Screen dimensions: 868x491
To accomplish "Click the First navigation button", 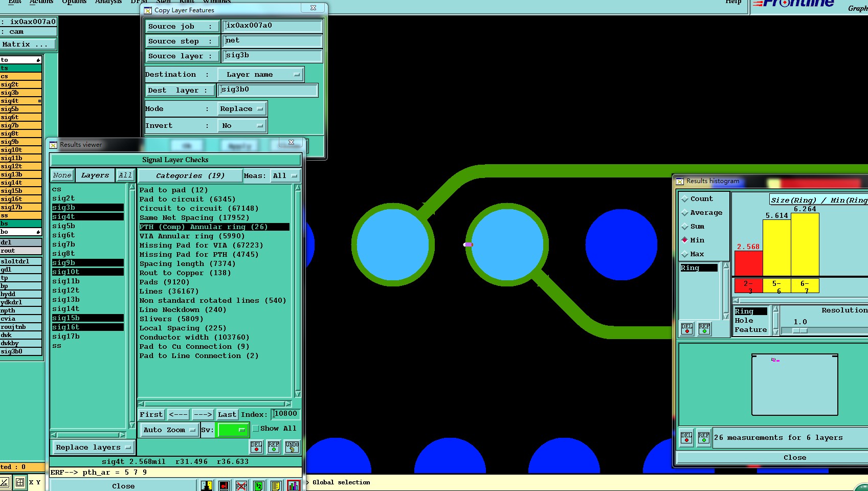I will click(x=151, y=414).
